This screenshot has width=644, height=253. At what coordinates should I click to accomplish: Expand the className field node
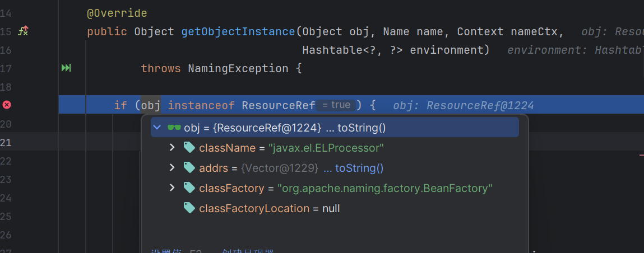tap(173, 148)
